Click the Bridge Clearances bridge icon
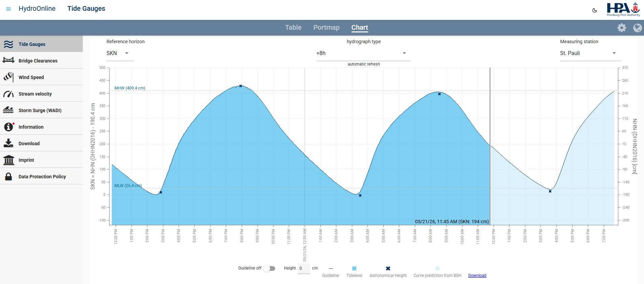The image size is (644, 284). (8, 60)
